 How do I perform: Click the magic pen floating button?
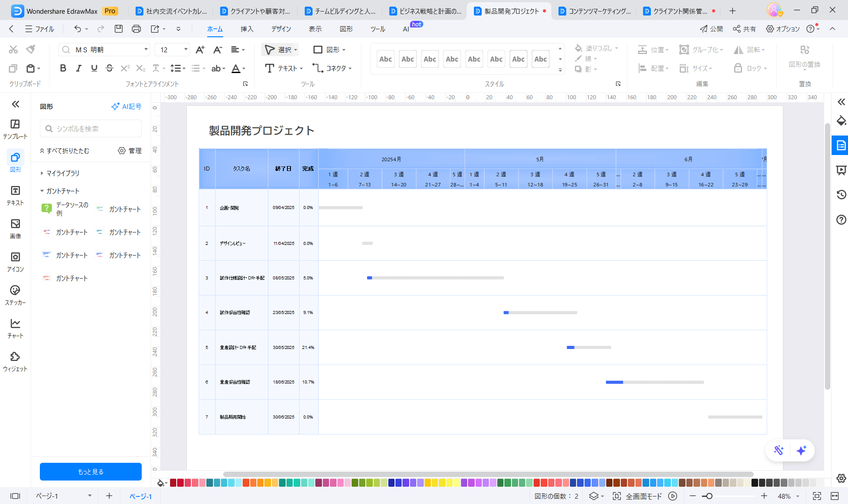click(778, 450)
